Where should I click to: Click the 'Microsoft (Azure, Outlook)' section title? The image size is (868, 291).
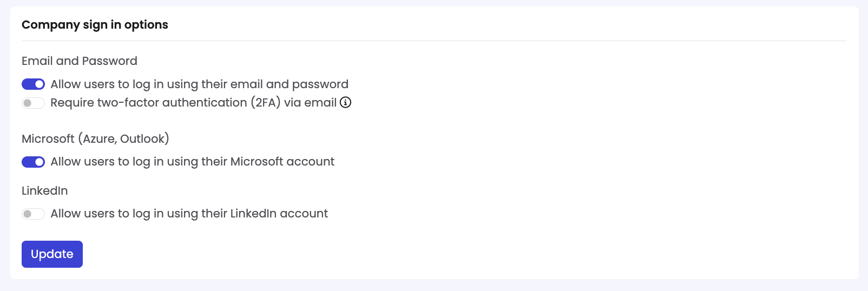click(95, 139)
